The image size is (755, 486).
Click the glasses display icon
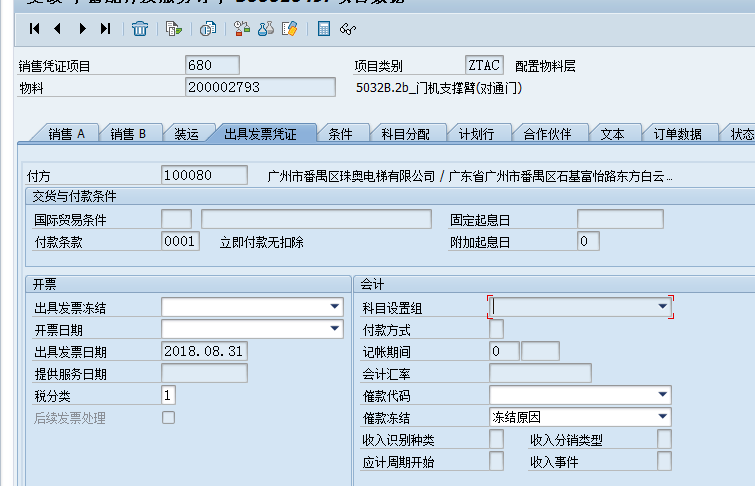coord(347,29)
